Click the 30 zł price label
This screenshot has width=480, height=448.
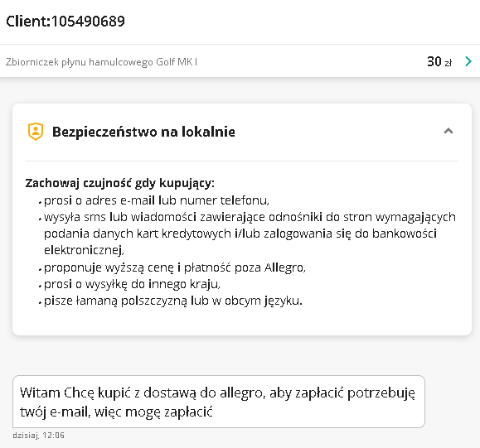tap(439, 62)
